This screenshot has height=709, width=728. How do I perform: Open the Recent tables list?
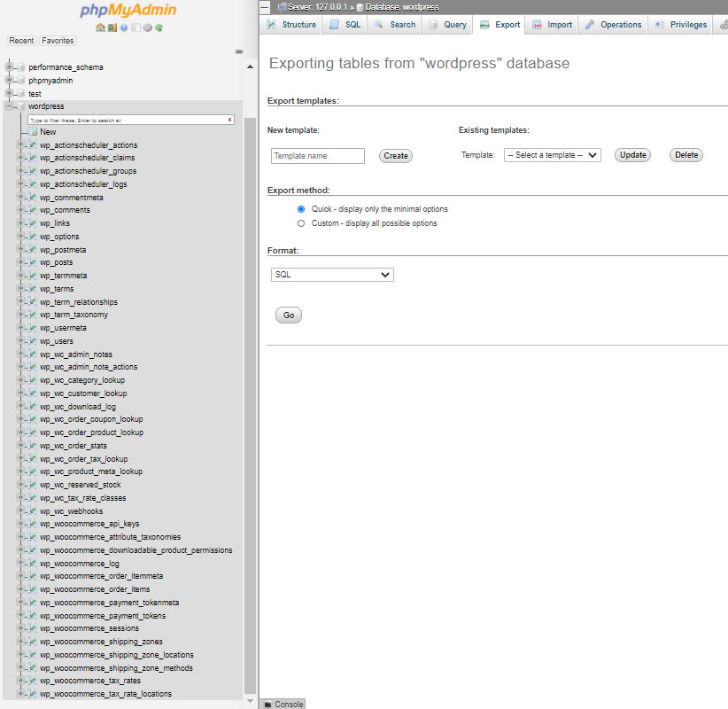[21, 41]
